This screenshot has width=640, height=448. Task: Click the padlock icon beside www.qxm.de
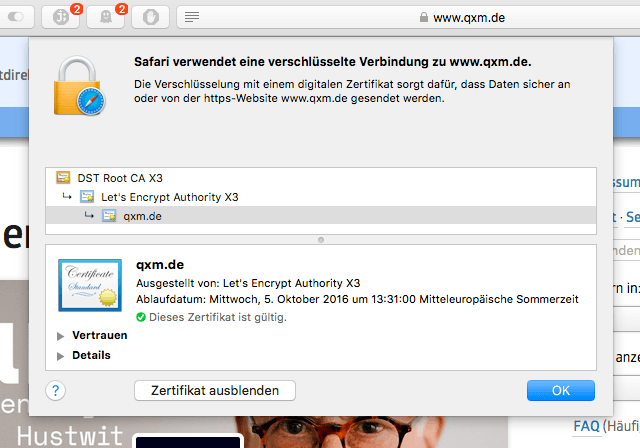tap(424, 17)
